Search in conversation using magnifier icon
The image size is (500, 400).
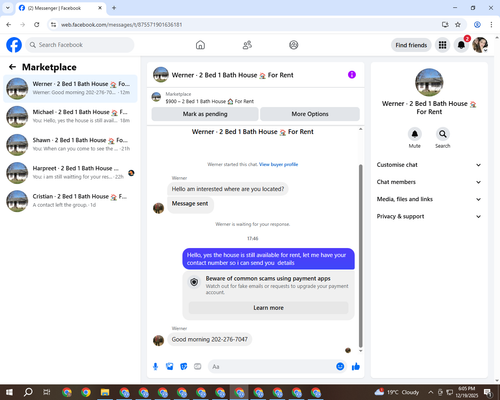pyautogui.click(x=442, y=134)
